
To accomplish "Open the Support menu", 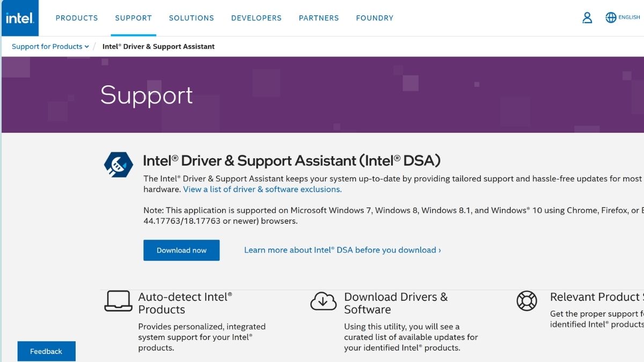I will pyautogui.click(x=134, y=18).
